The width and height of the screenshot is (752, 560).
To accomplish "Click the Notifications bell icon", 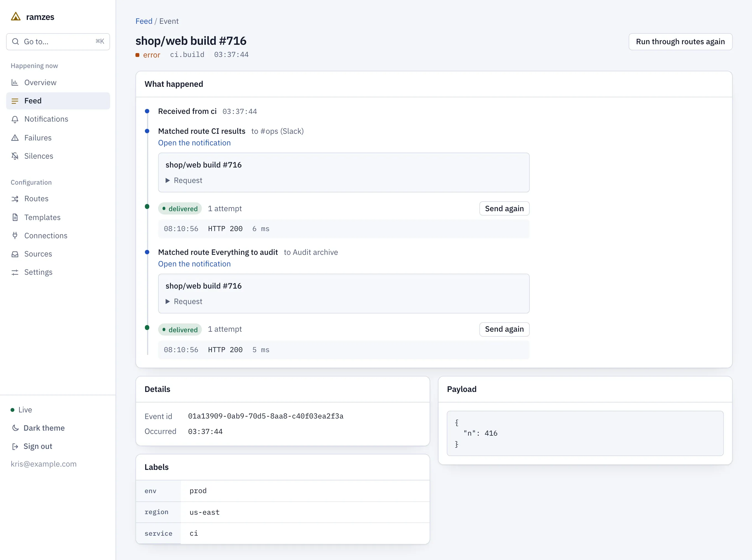I will (x=15, y=119).
